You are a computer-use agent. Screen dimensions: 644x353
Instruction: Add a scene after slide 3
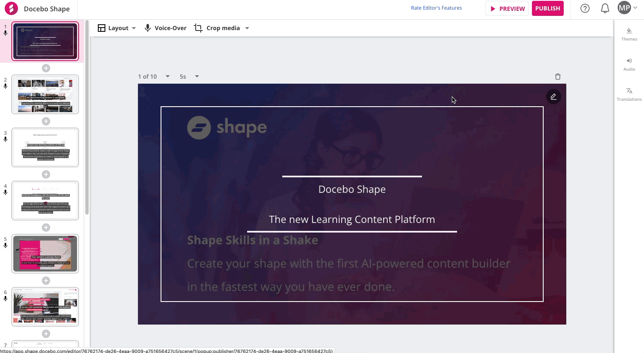(x=46, y=174)
